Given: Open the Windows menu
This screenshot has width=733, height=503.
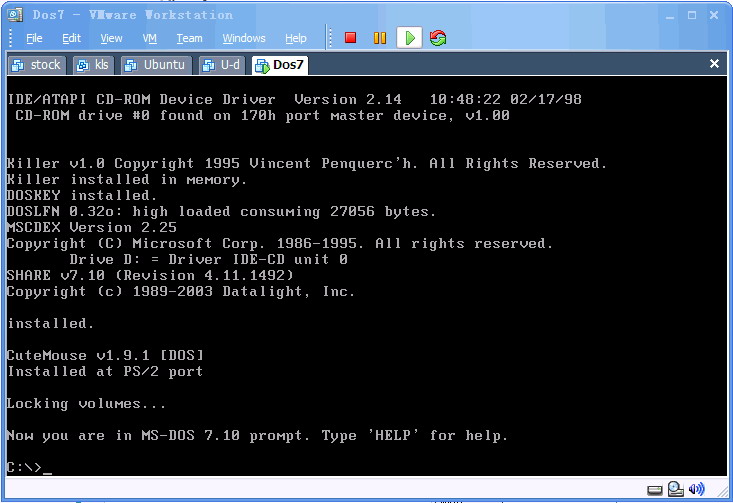Looking at the screenshot, I should (x=244, y=38).
